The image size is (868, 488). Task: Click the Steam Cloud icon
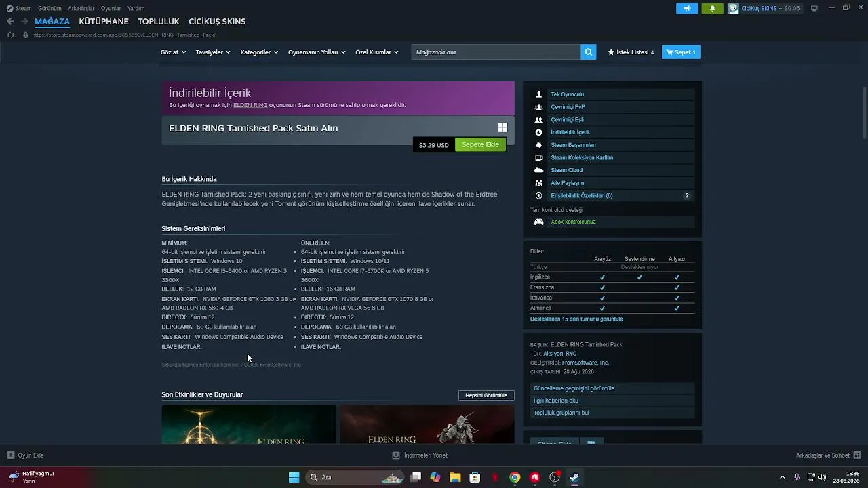pos(539,170)
